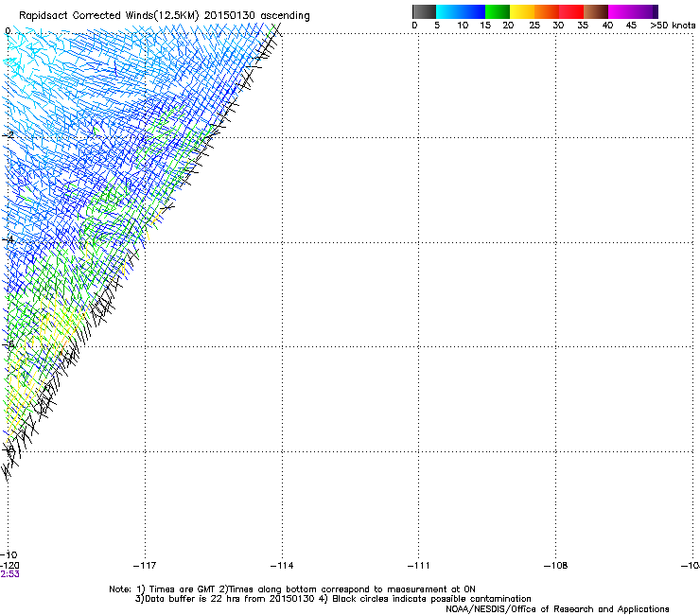Click the gray 0-5 knots color band
The image size is (700, 615).
[x=424, y=11]
